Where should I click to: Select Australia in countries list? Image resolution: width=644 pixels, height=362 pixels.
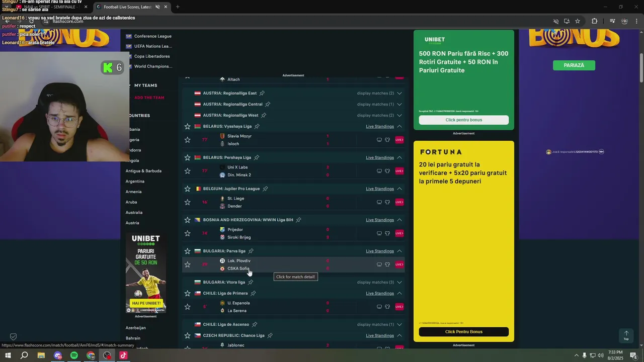[134, 212]
